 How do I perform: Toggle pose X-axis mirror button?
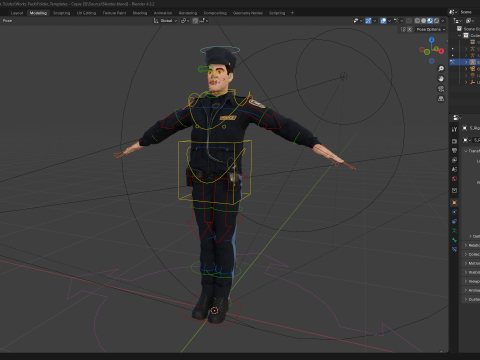(x=410, y=29)
